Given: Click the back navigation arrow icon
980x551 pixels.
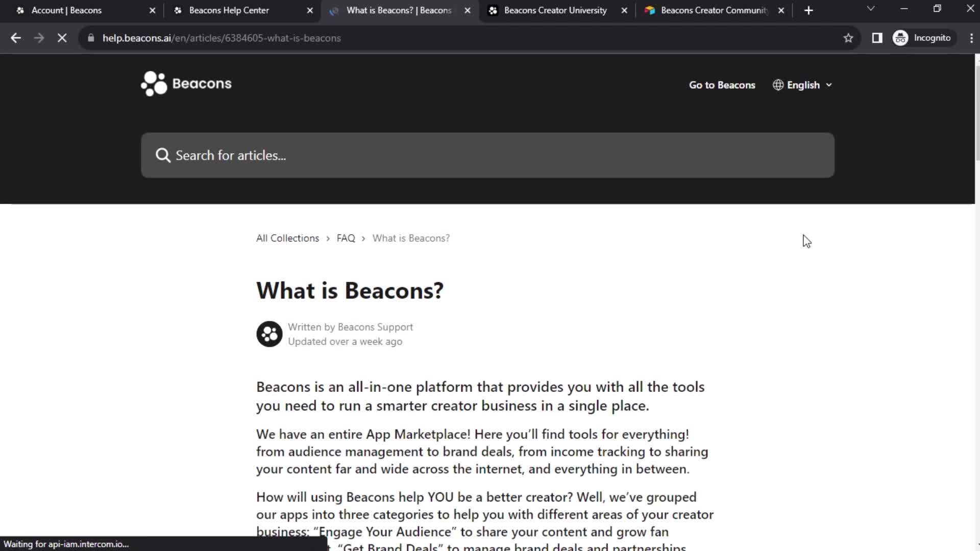Looking at the screenshot, I should pos(16,38).
